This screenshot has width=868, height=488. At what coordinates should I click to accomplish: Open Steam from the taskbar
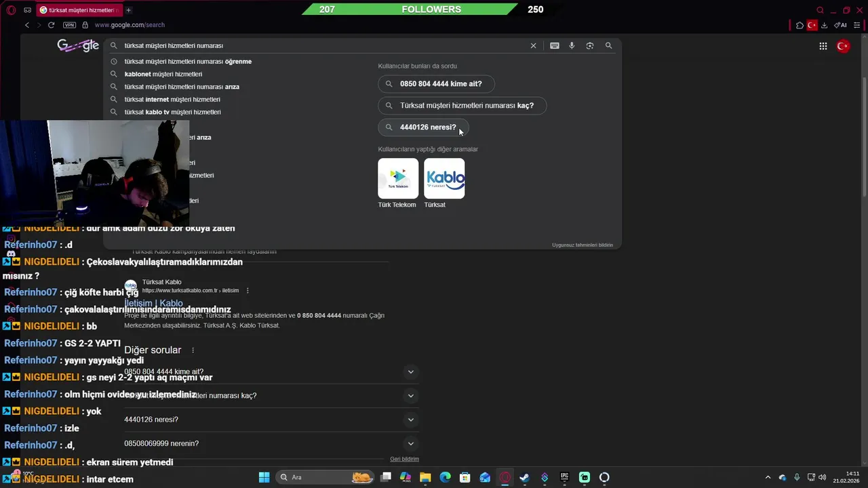click(524, 477)
